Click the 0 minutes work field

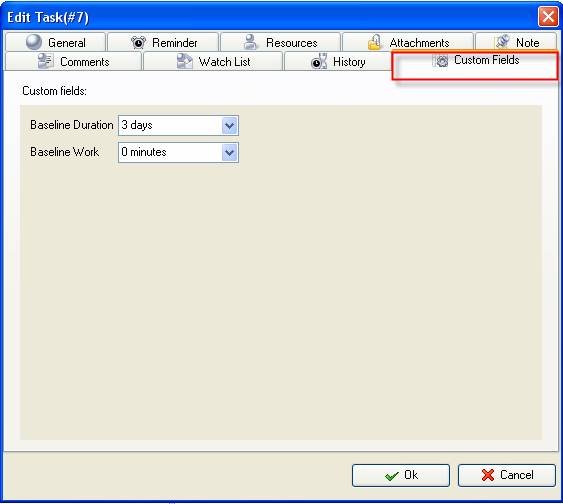coord(170,152)
